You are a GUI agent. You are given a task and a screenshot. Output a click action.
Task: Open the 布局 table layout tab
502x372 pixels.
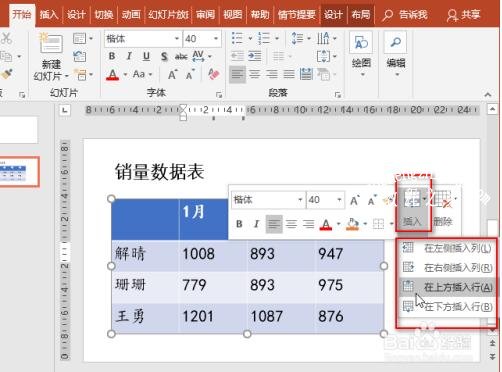coord(361,15)
